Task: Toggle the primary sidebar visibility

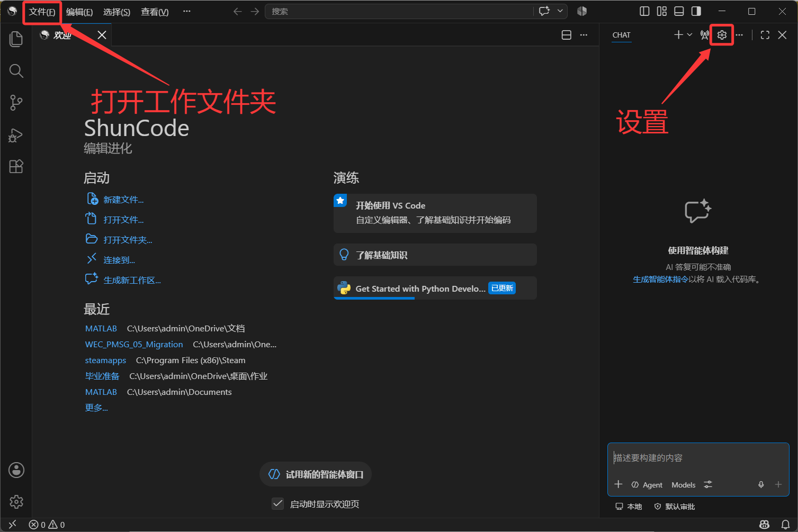Action: coord(644,11)
